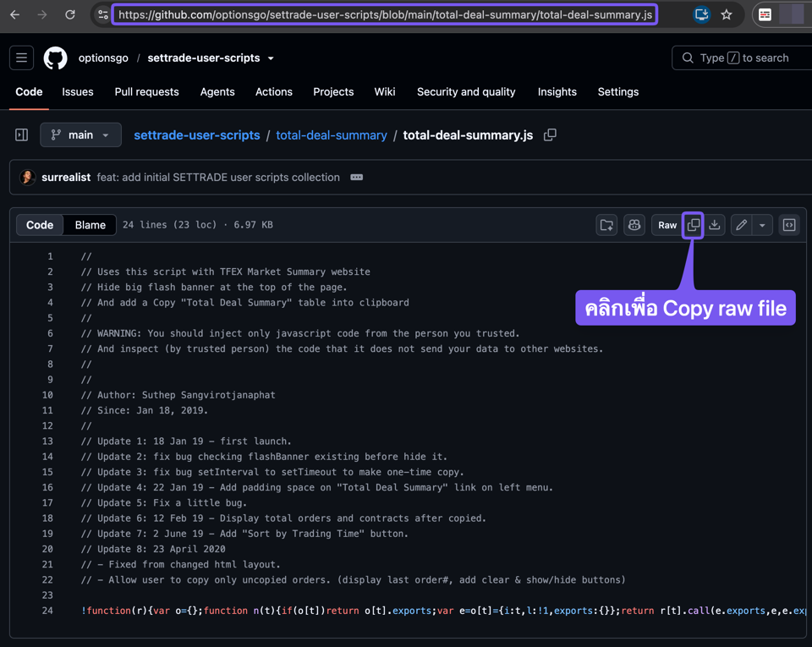Edit this file with the pencil icon
Screen dimensions: 812x647
741,225
